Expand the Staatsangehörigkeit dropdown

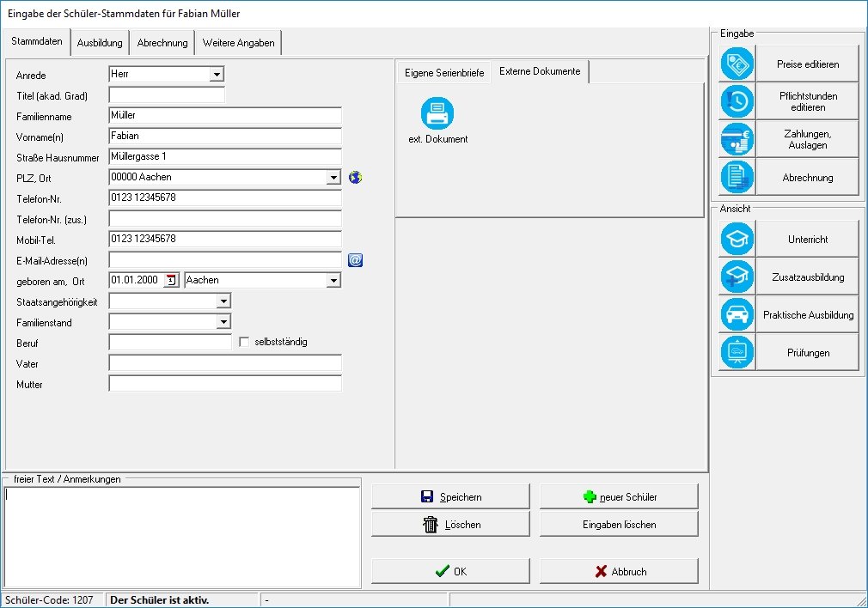(x=223, y=301)
